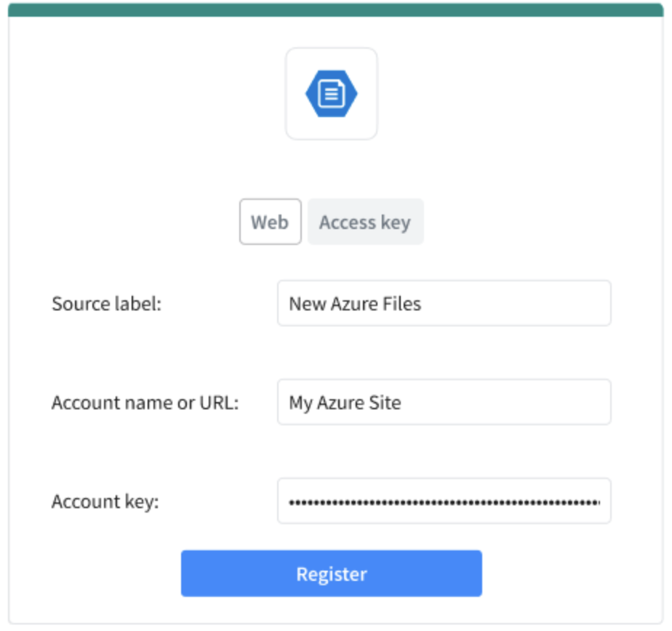
Task: Click the "Source label:" text
Action: (x=107, y=304)
